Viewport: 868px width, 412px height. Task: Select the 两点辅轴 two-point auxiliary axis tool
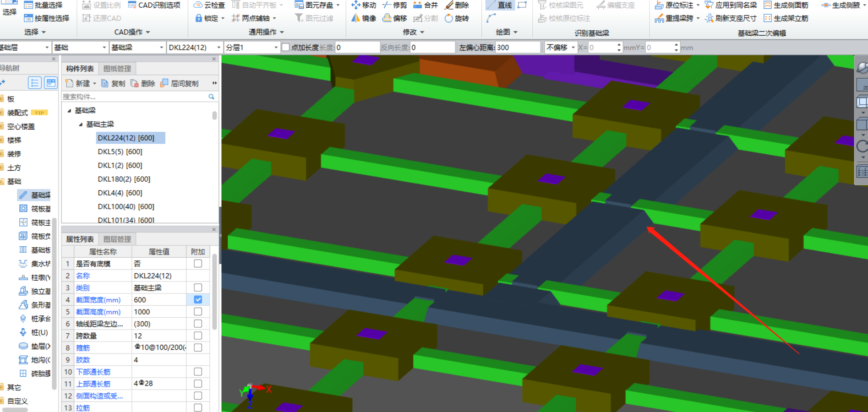pyautogui.click(x=254, y=18)
